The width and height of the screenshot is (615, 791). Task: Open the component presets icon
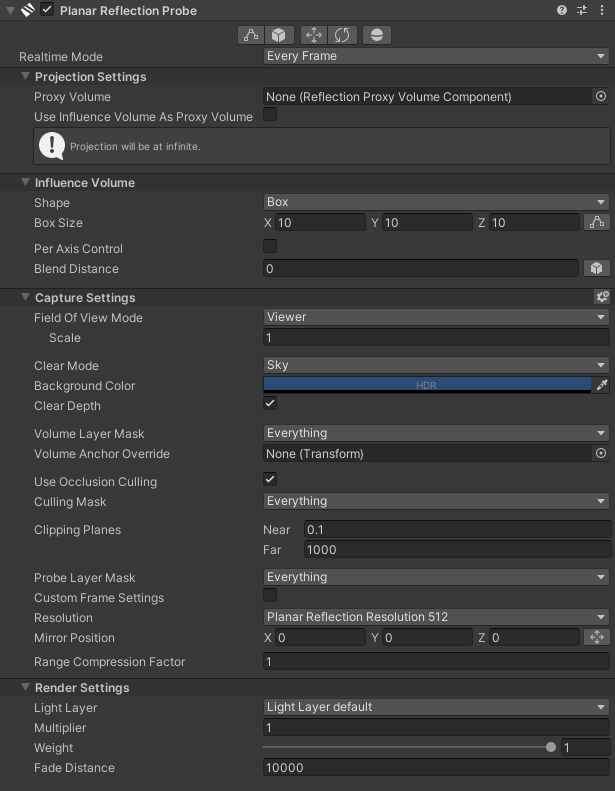(x=582, y=10)
